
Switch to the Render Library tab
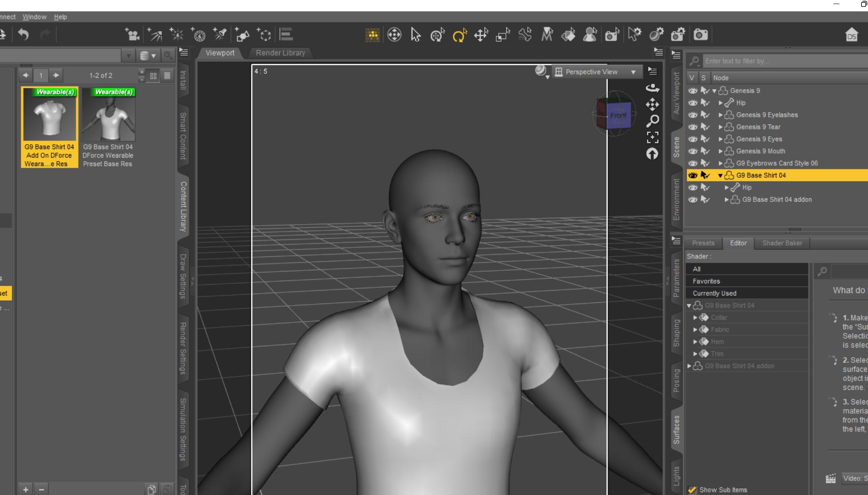click(x=280, y=53)
